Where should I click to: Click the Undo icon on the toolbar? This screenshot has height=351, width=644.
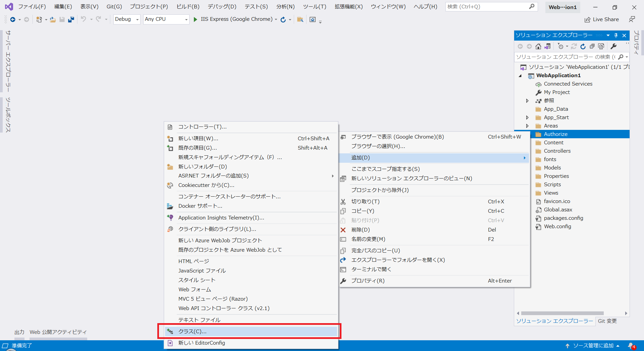coord(84,19)
